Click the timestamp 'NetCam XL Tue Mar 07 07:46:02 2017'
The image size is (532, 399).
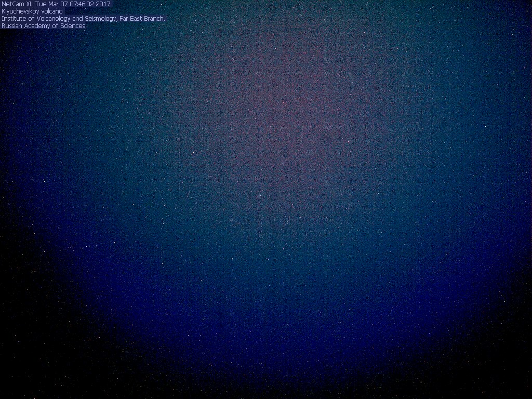tap(56, 4)
